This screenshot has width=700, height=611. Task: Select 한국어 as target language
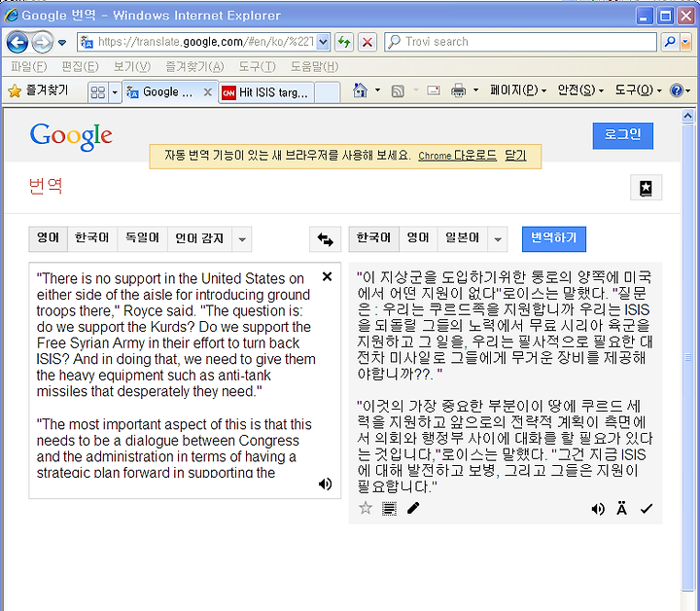(x=373, y=239)
